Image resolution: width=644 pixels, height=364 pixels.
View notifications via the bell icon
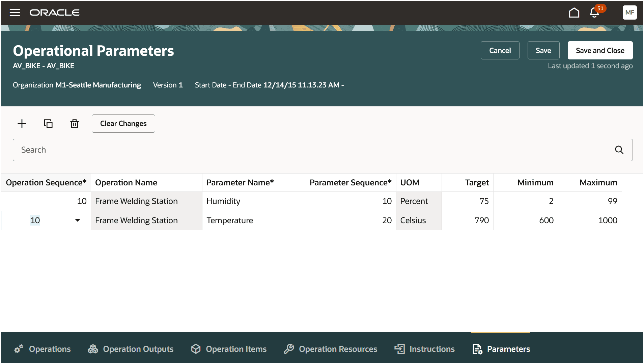[x=594, y=13]
